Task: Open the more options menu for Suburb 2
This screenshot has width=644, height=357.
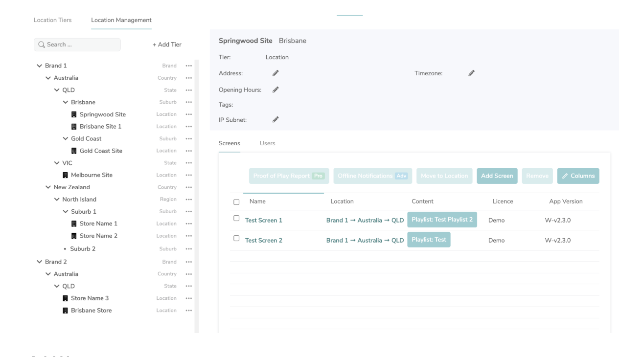Action: pyautogui.click(x=189, y=249)
